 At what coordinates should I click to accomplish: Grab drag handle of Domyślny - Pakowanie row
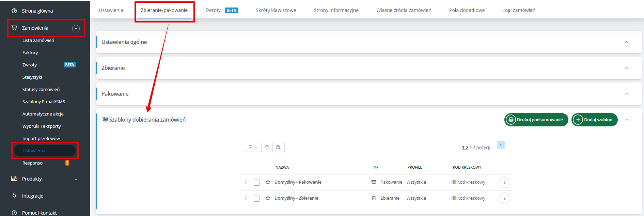point(246,182)
